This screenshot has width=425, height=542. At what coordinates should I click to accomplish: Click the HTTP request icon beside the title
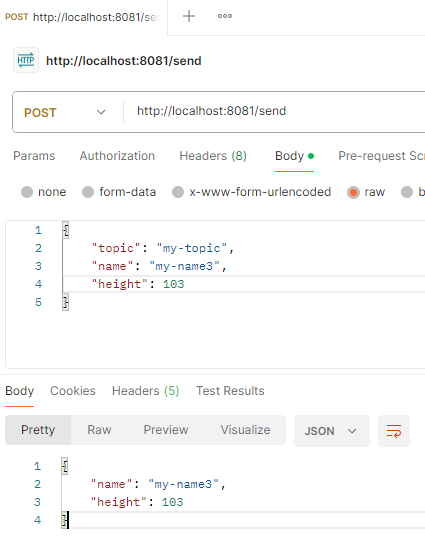pyautogui.click(x=26, y=60)
